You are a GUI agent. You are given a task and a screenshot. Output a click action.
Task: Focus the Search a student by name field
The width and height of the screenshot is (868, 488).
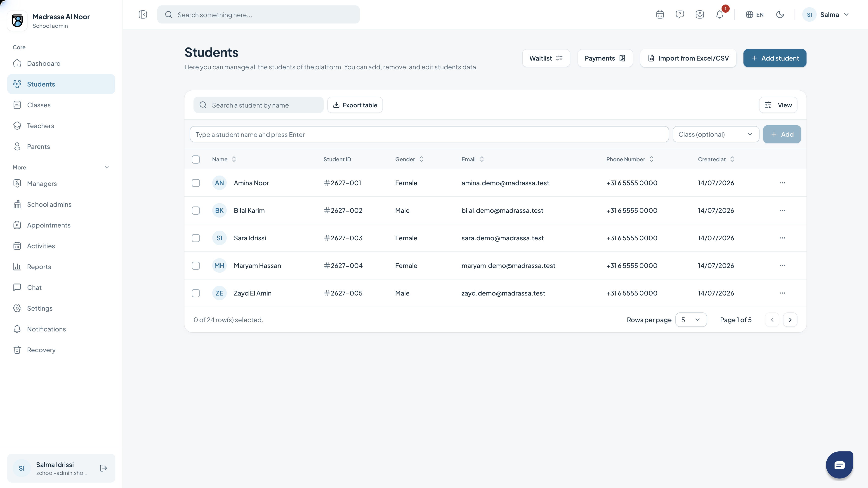click(258, 105)
